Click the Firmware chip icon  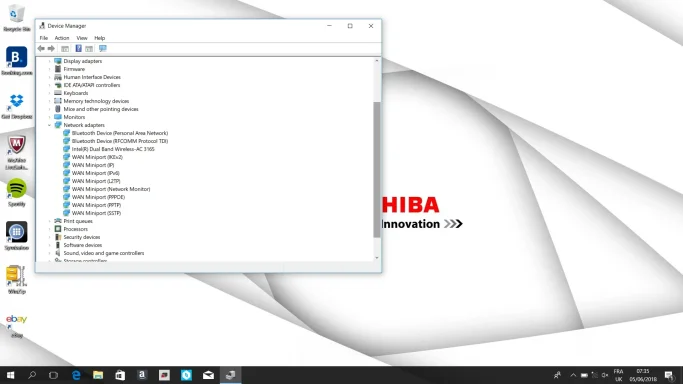(58, 69)
